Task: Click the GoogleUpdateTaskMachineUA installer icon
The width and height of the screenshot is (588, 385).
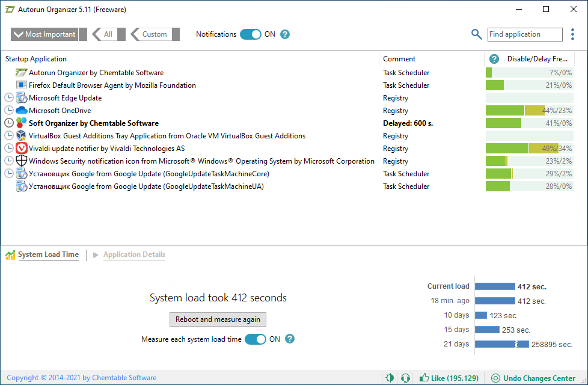Action: 22,186
